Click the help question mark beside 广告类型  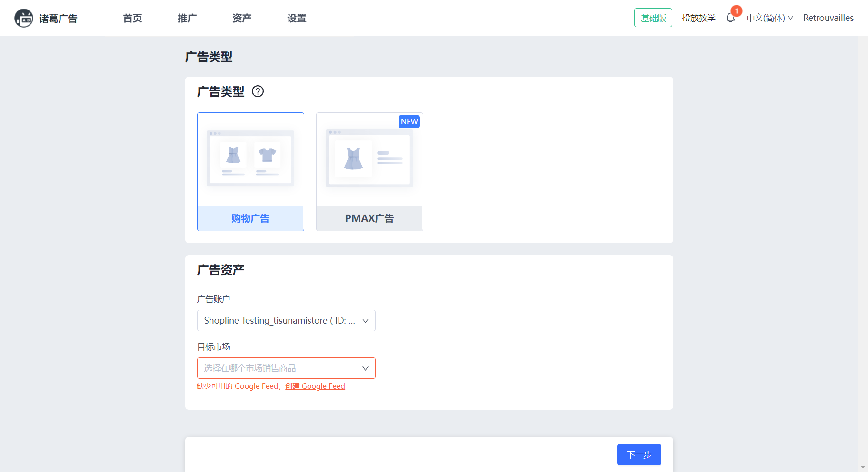(x=258, y=91)
